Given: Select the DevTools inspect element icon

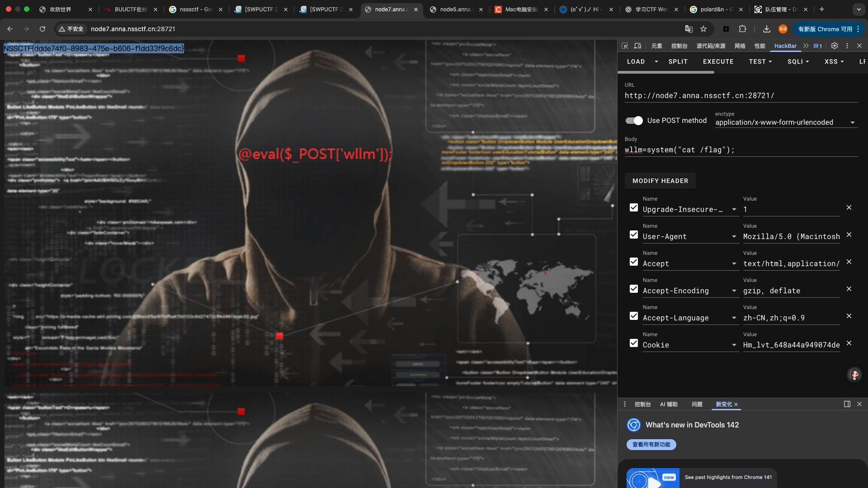Looking at the screenshot, I should point(625,46).
